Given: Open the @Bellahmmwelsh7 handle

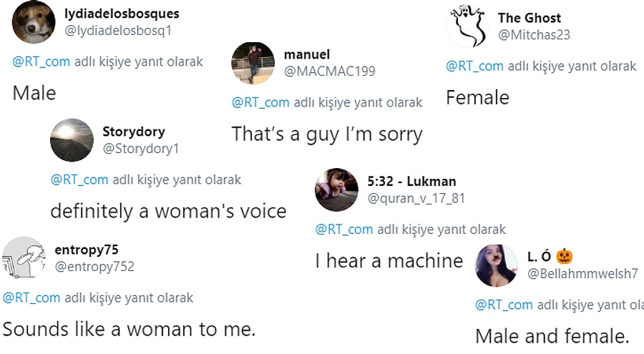Looking at the screenshot, I should coord(582,273).
